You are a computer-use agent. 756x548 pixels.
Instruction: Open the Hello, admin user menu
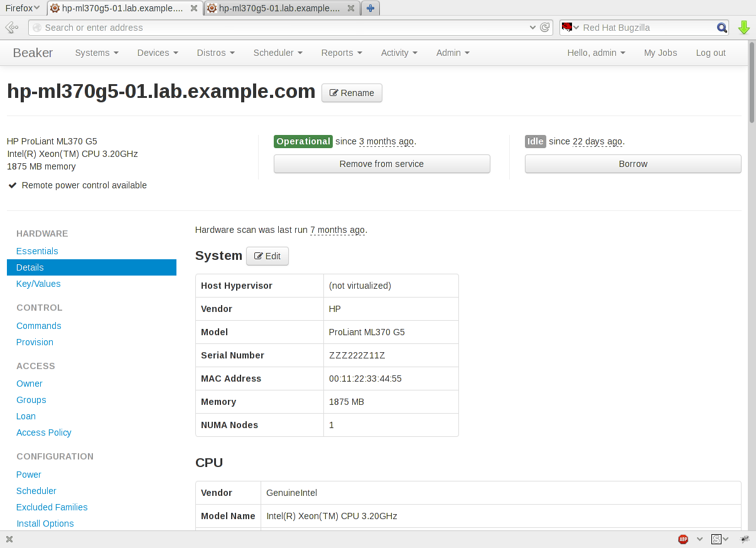click(596, 53)
